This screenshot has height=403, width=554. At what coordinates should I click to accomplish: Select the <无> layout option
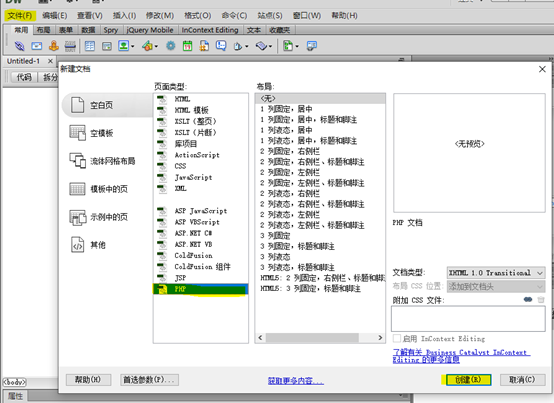click(320, 99)
